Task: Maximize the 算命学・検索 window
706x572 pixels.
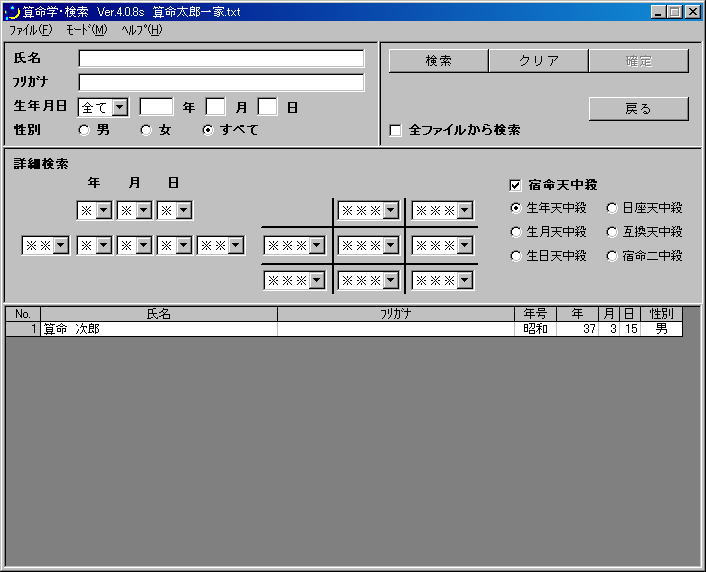Action: pos(675,12)
